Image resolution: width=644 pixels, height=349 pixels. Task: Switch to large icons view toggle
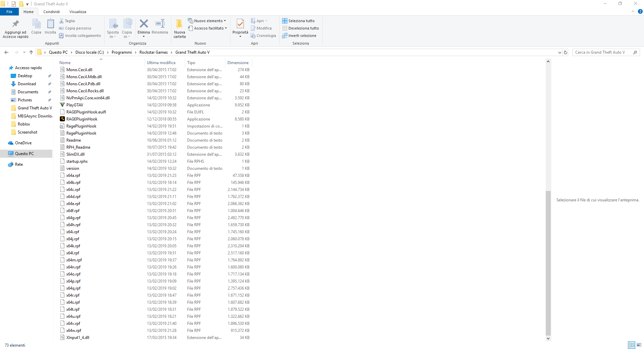(639, 345)
